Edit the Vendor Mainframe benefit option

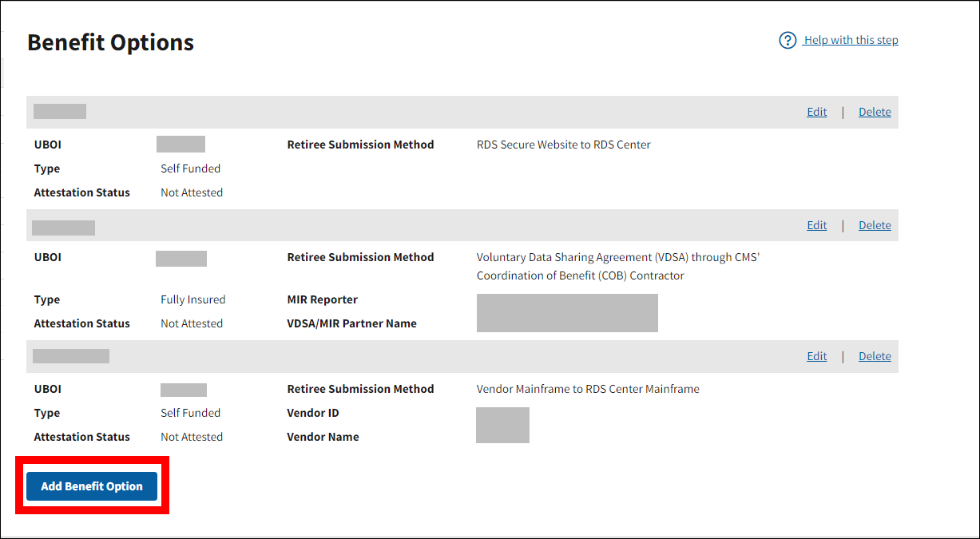click(x=816, y=356)
